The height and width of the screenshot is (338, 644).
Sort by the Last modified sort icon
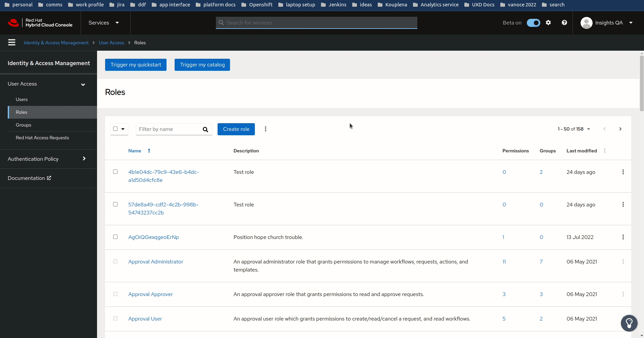pos(605,151)
